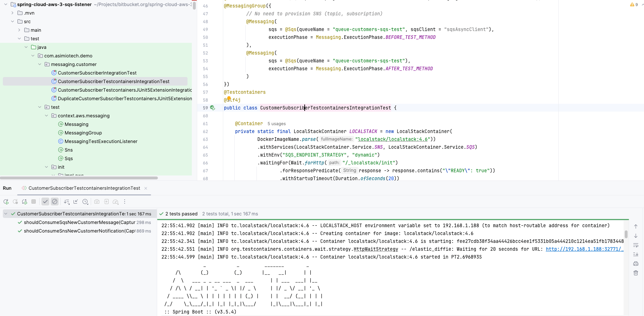Open CustomerSubscriberTestcontainersJUnit5Extension test file
Viewport: 644px width, 316px height.
(x=125, y=90)
